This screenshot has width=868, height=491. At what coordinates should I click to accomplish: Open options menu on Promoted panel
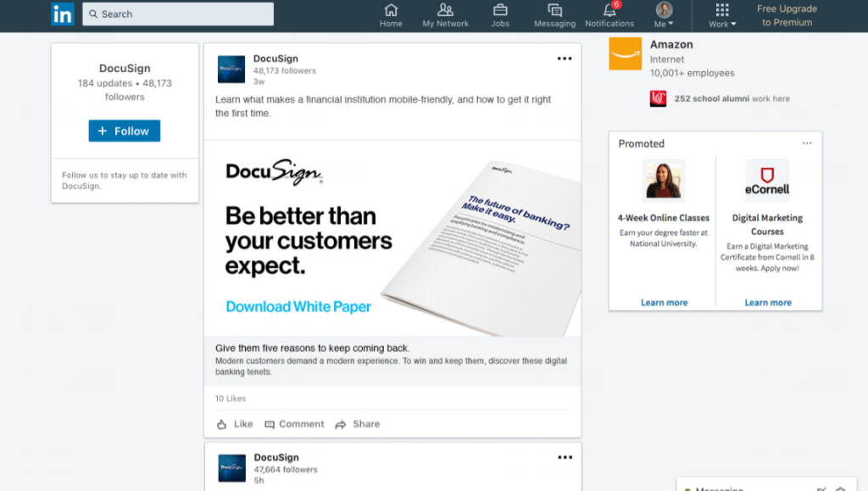tap(807, 143)
